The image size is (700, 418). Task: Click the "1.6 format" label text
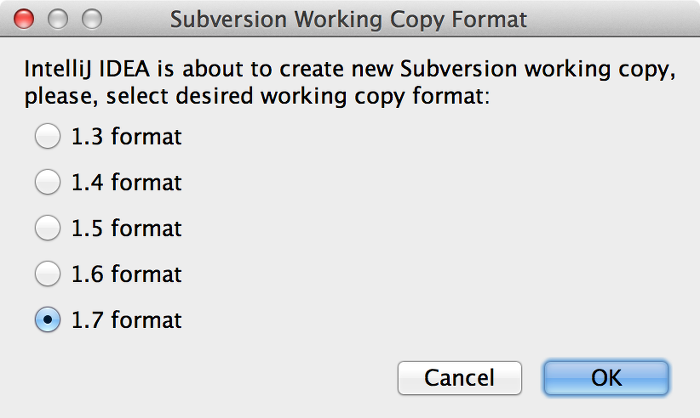[x=126, y=274]
